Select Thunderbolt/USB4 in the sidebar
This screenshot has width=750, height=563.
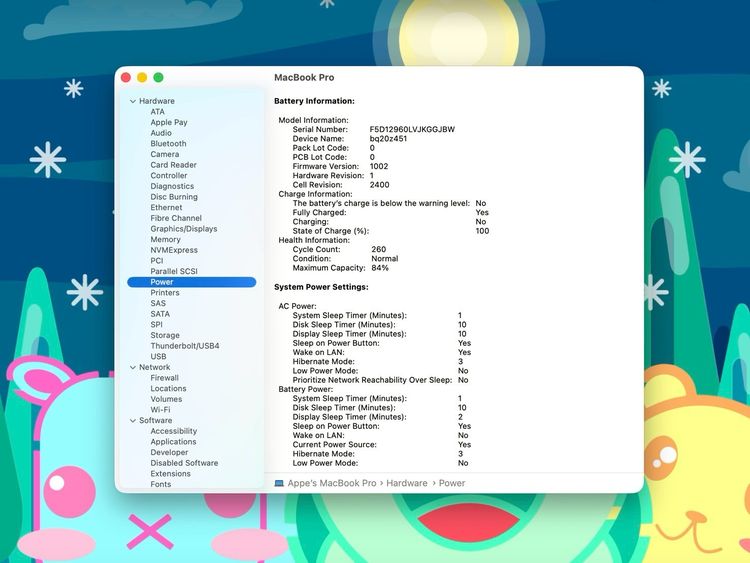pos(184,346)
